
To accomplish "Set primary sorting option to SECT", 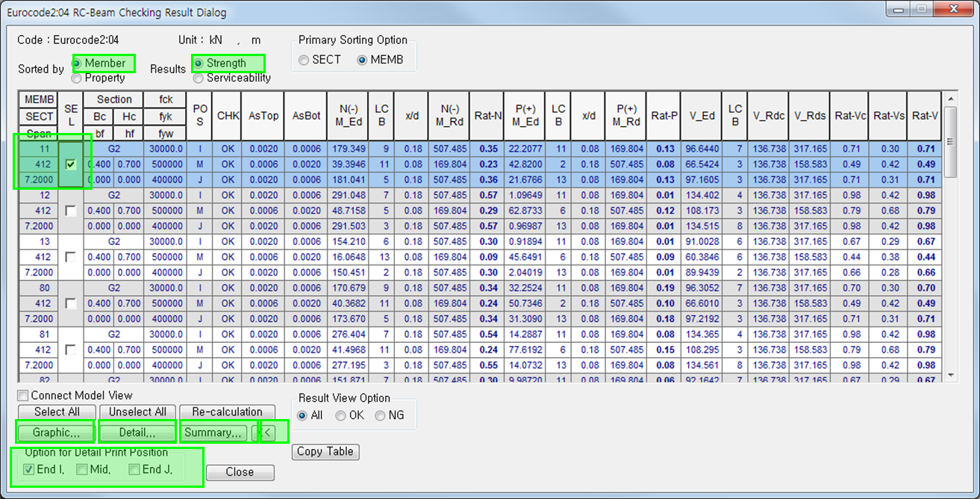I will pyautogui.click(x=304, y=60).
